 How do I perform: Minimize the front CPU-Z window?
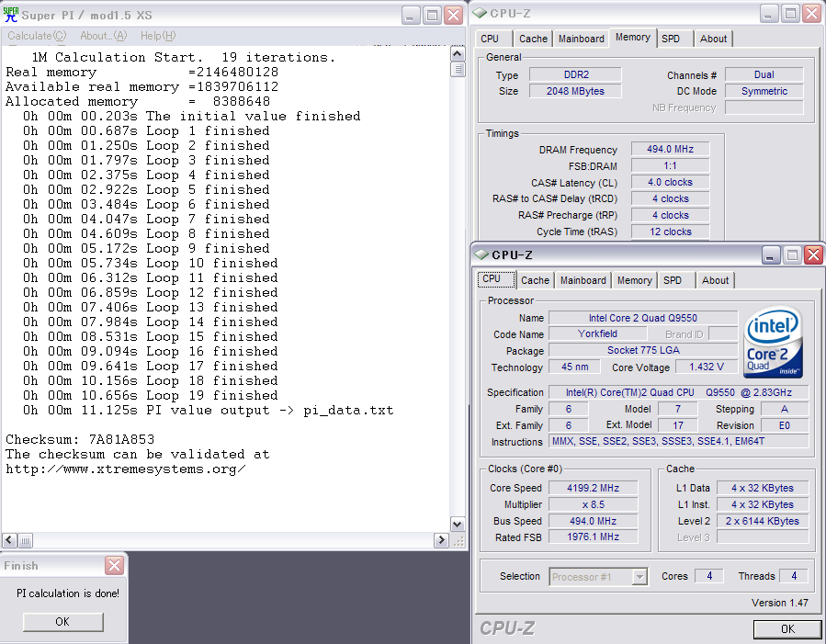pyautogui.click(x=770, y=255)
